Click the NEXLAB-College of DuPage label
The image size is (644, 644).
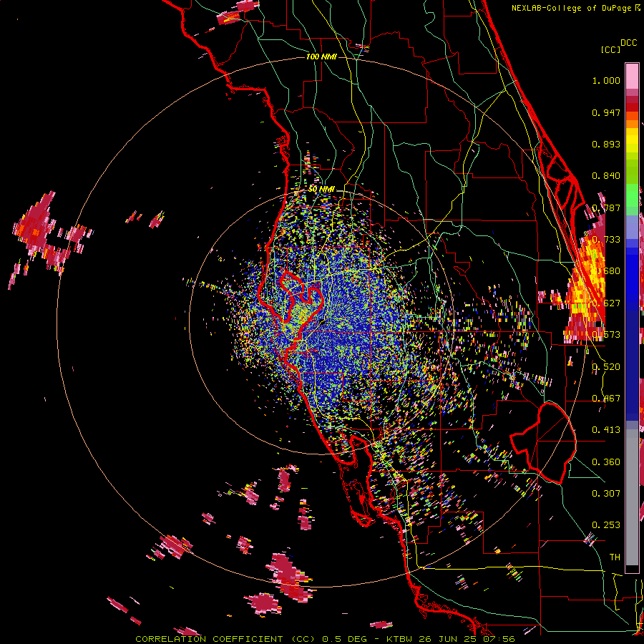click(x=576, y=8)
